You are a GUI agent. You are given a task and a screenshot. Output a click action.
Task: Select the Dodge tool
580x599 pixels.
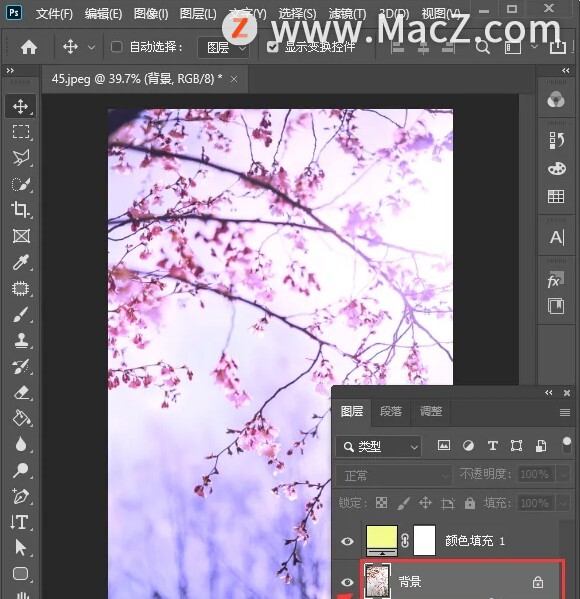click(20, 470)
